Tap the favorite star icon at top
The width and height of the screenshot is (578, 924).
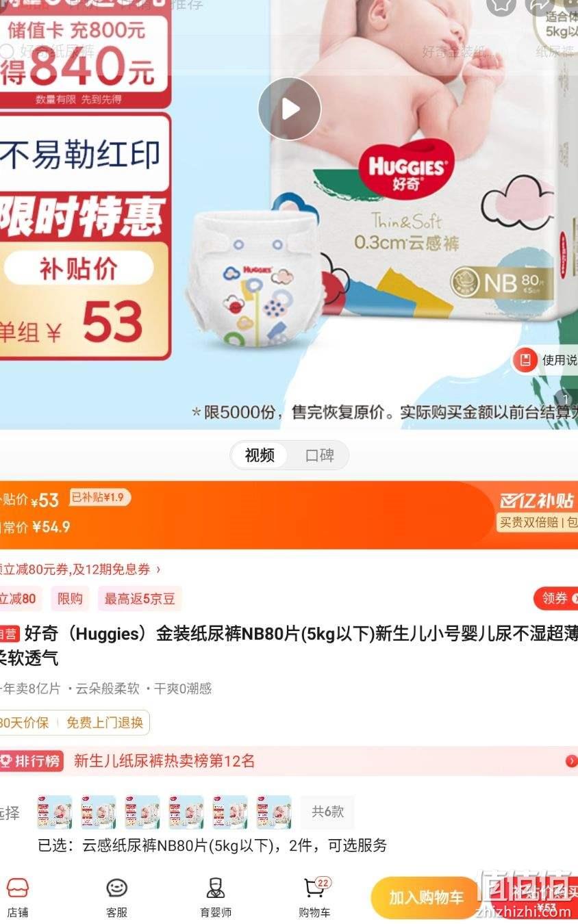501,5
